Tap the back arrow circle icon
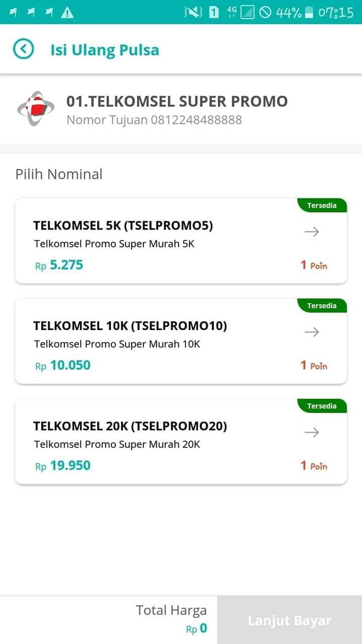The image size is (362, 644). click(24, 49)
